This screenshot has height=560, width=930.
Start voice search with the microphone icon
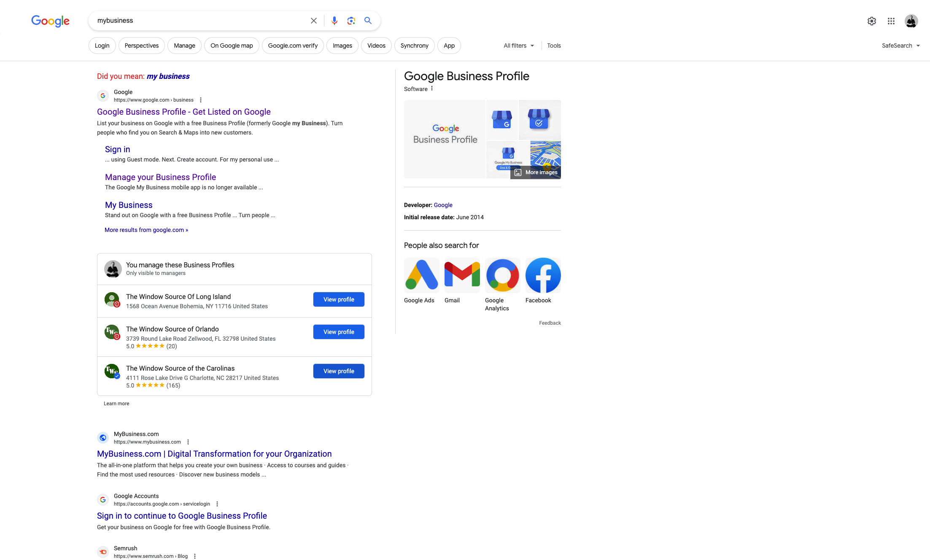pyautogui.click(x=334, y=21)
